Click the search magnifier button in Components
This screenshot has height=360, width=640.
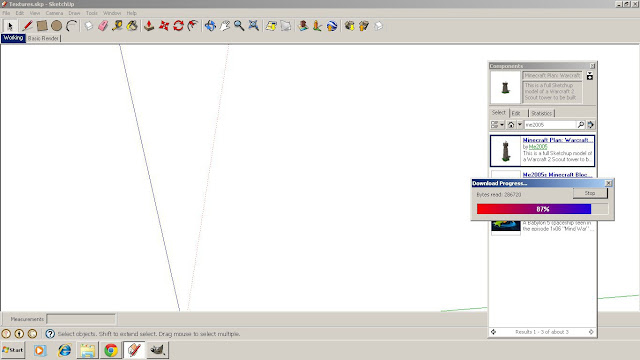[x=580, y=125]
